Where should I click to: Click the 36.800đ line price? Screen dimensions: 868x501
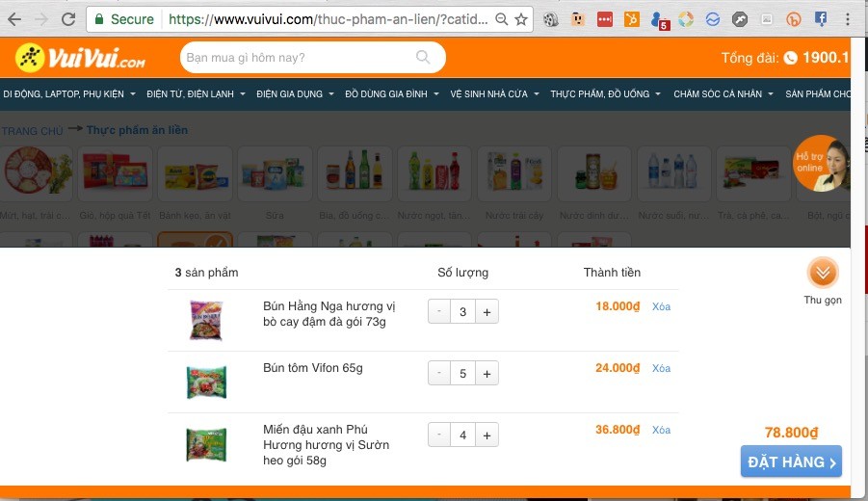[618, 430]
